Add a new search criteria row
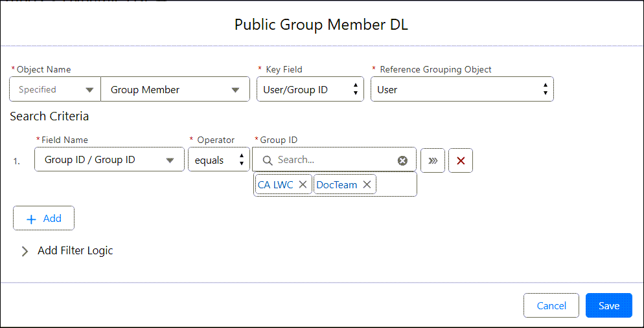Viewport: 644px width, 328px height. point(43,219)
